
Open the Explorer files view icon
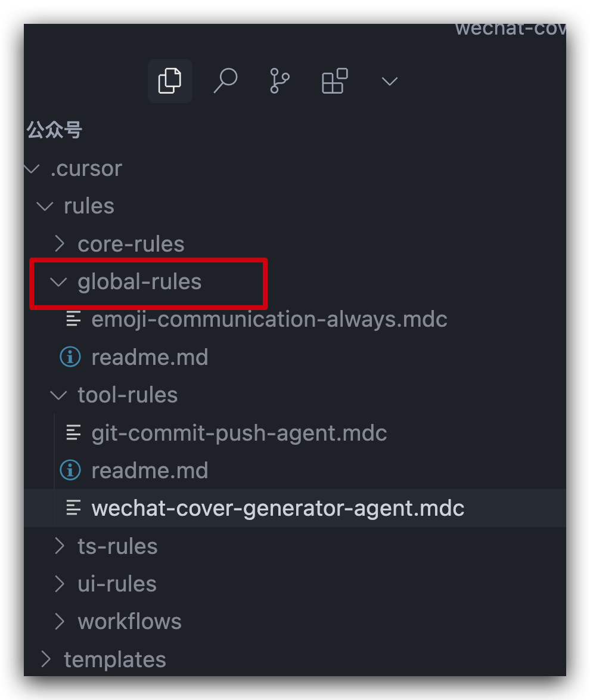pyautogui.click(x=170, y=81)
